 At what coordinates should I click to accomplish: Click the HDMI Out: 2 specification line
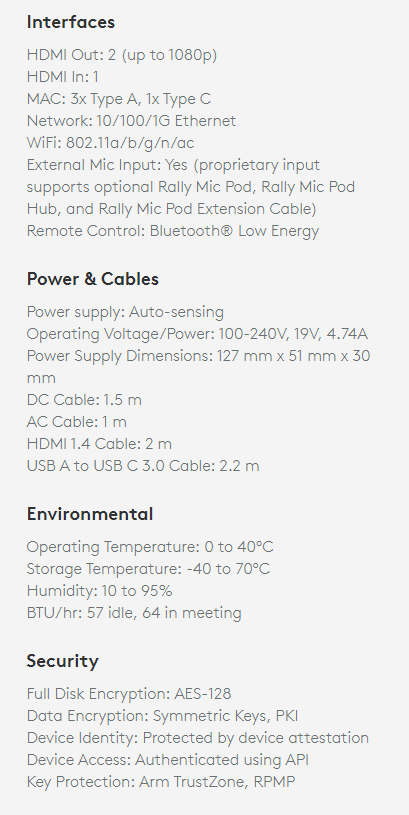tap(122, 55)
